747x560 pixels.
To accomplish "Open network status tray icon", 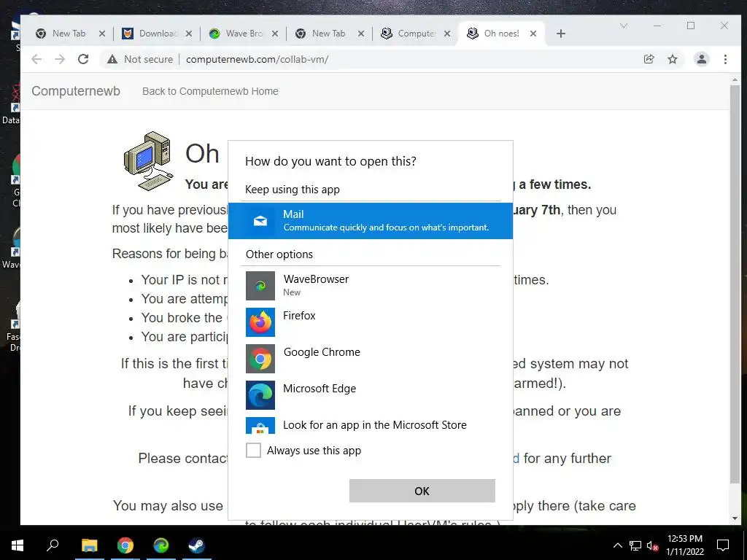I will pyautogui.click(x=635, y=545).
